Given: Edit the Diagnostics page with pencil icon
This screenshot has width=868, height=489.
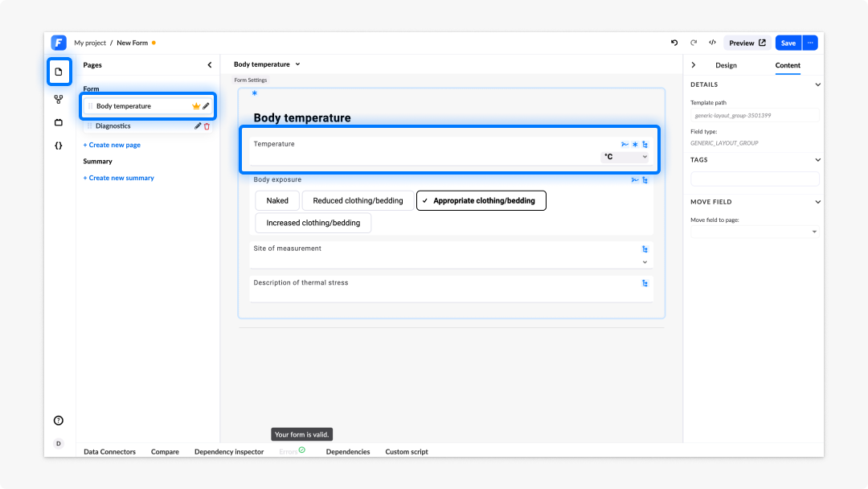Looking at the screenshot, I should click(x=198, y=126).
